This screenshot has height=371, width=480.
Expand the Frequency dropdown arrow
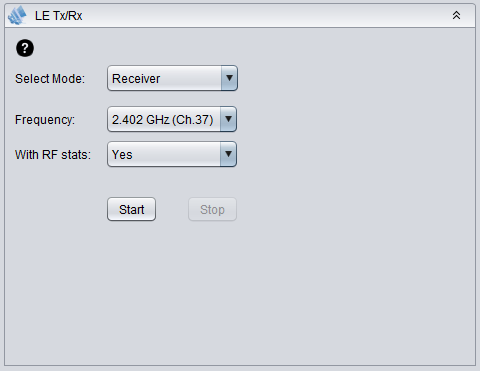point(228,119)
